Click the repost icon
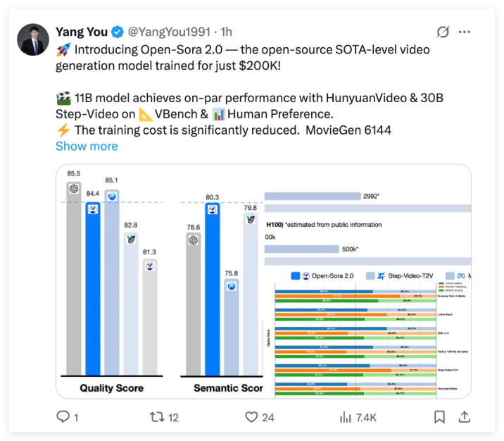 [156, 417]
